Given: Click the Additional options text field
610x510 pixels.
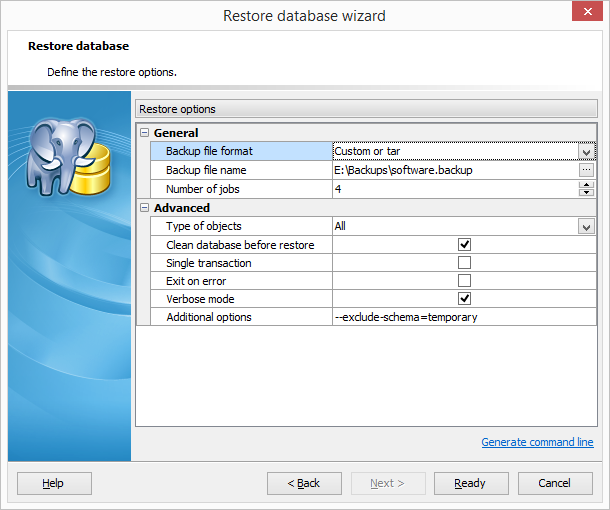Looking at the screenshot, I should (x=464, y=317).
